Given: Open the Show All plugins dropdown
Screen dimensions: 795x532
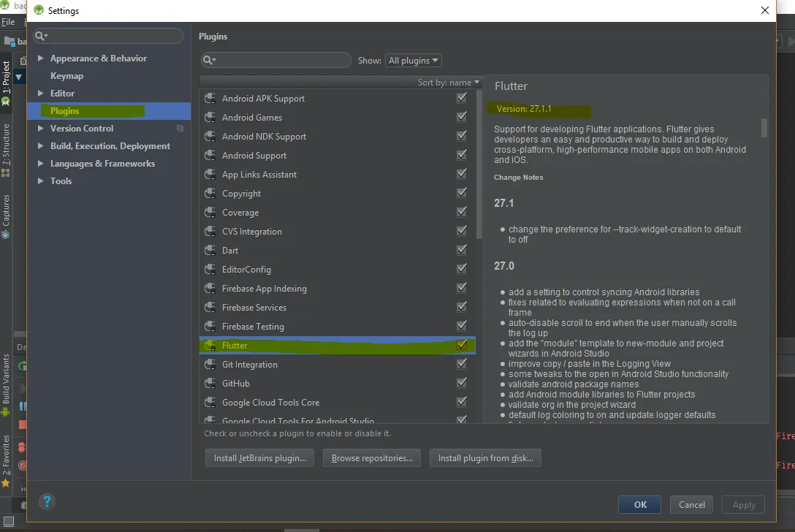Looking at the screenshot, I should click(x=414, y=61).
